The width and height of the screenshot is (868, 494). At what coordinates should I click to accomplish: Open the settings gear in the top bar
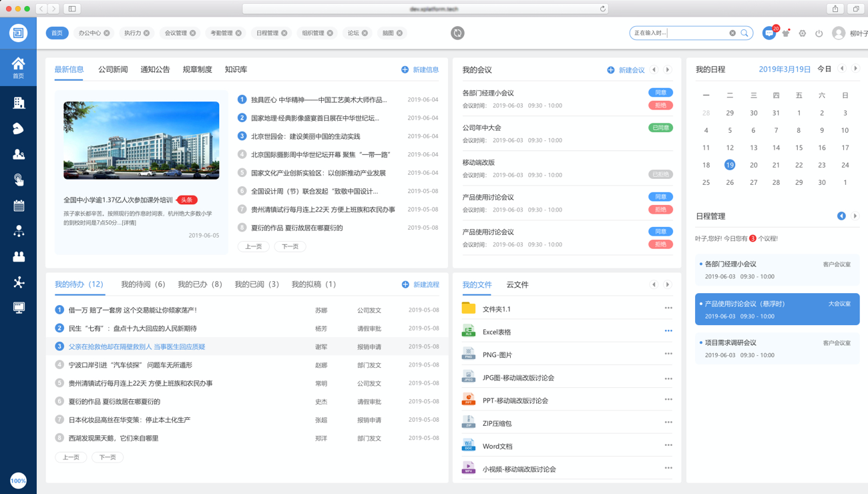coord(803,32)
